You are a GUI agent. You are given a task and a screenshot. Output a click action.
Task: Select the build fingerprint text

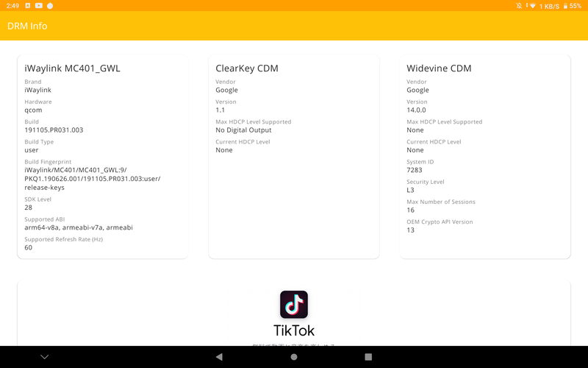pos(93,179)
